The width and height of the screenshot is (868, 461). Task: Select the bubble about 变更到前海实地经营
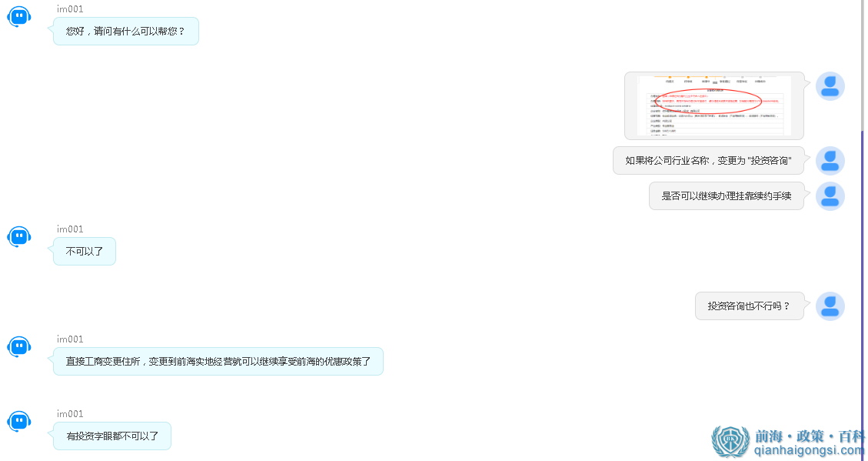point(218,361)
